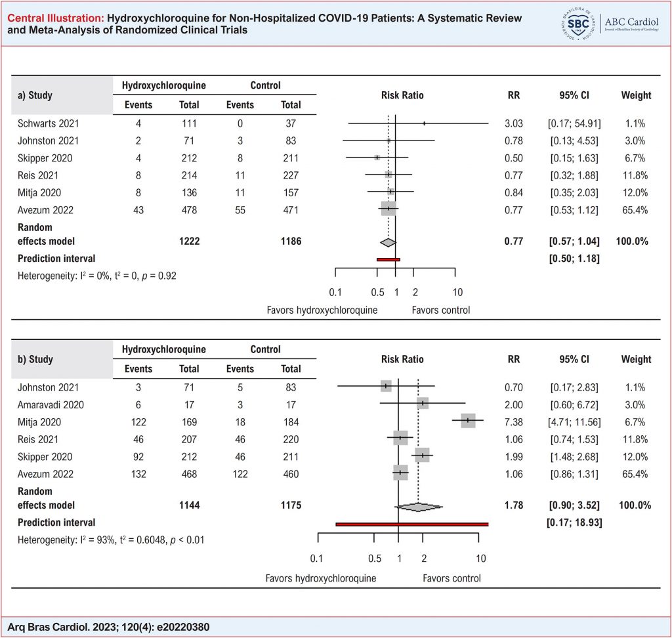Image resolution: width=672 pixels, height=638 pixels.
Task: Click the red 'Central Illustration:' title label
Action: (x=42, y=18)
